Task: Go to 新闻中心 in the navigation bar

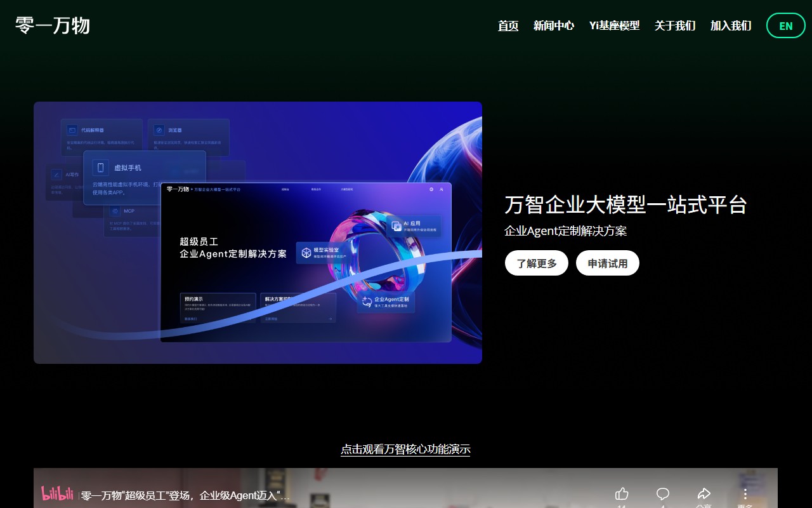Action: click(x=554, y=26)
